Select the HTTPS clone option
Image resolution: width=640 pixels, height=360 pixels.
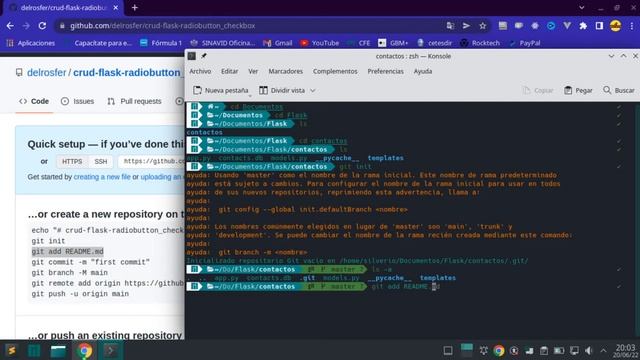coord(72,162)
